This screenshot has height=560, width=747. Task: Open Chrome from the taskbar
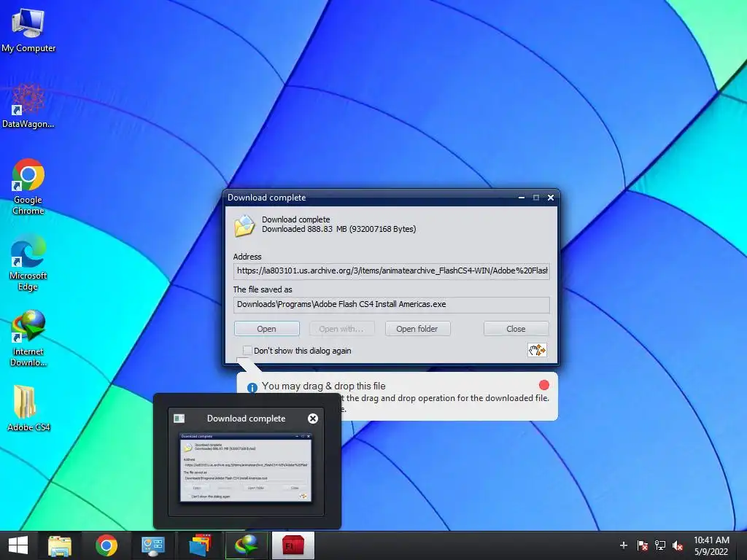[x=107, y=545]
